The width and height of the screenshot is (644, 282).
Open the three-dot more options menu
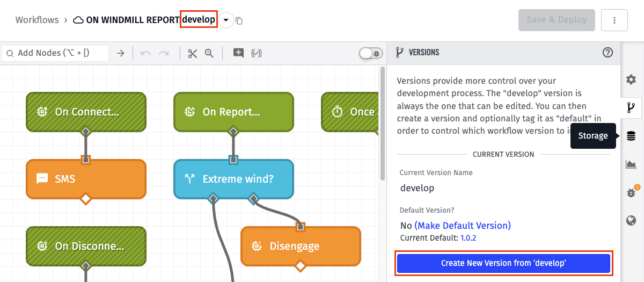click(x=615, y=20)
